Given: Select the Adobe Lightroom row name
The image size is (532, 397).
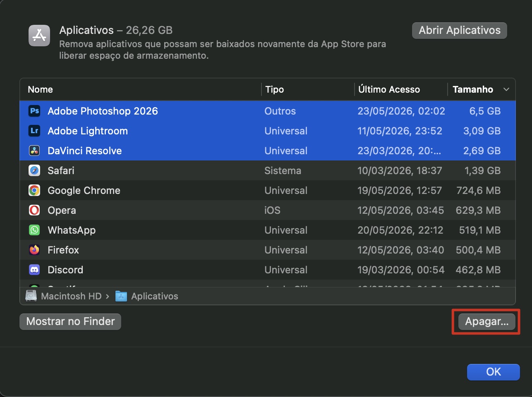Looking at the screenshot, I should pos(88,131).
